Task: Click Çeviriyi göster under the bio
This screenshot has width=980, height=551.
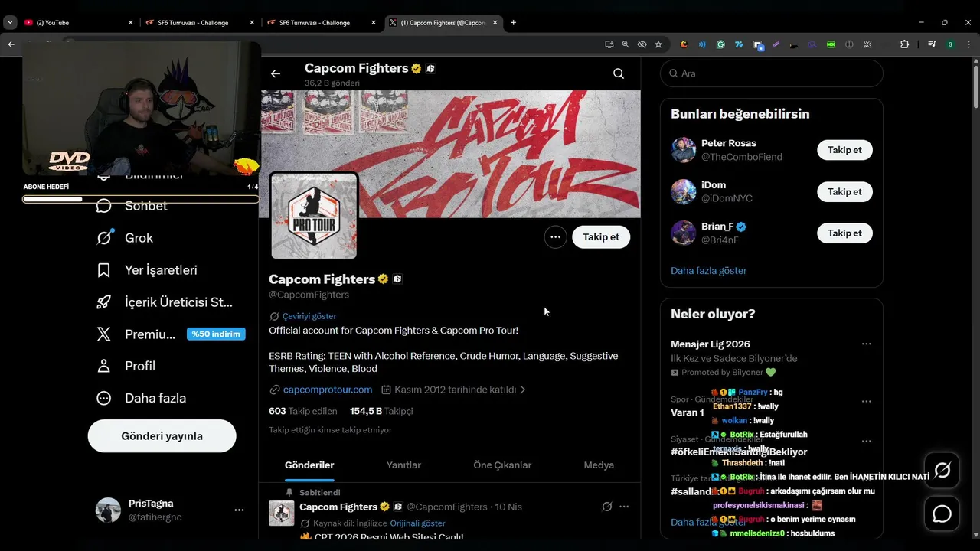Action: coord(309,316)
